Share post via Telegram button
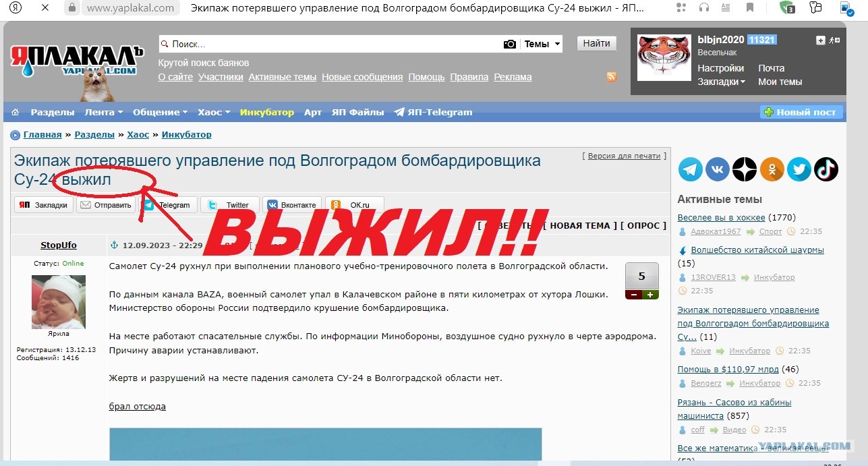Screen dimensions: 868x466 (x=169, y=205)
